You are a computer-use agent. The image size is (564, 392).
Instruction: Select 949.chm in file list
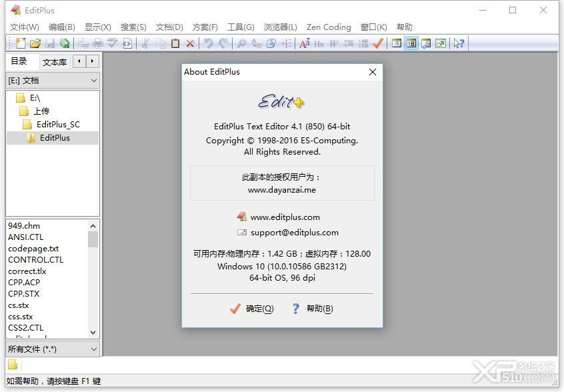coord(24,226)
